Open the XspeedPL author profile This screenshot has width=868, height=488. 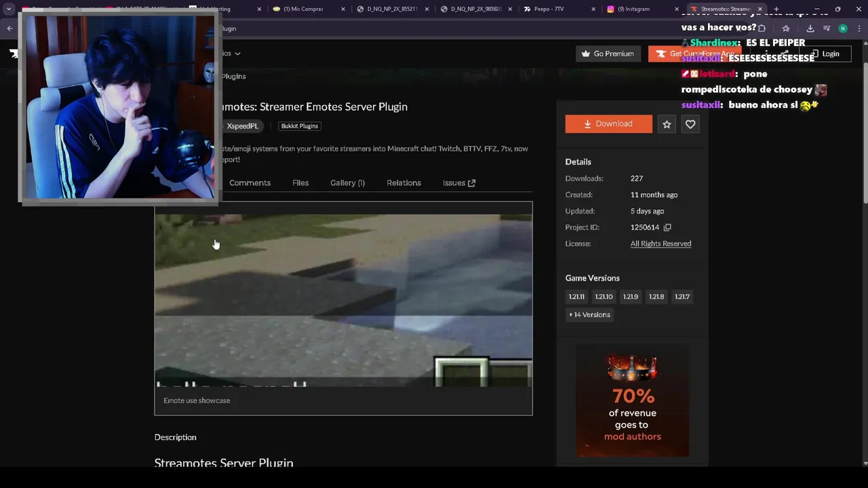242,126
